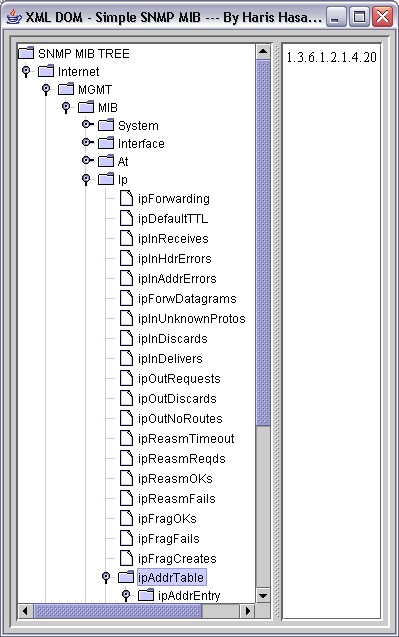Click the document icon beside ipForwarding
This screenshot has height=637, width=399.
126,199
